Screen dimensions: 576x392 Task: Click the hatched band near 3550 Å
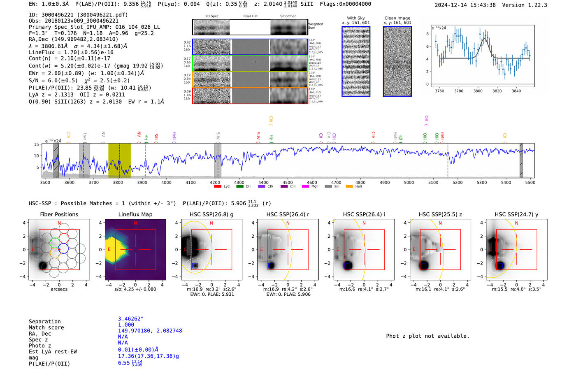pyautogui.click(x=56, y=160)
